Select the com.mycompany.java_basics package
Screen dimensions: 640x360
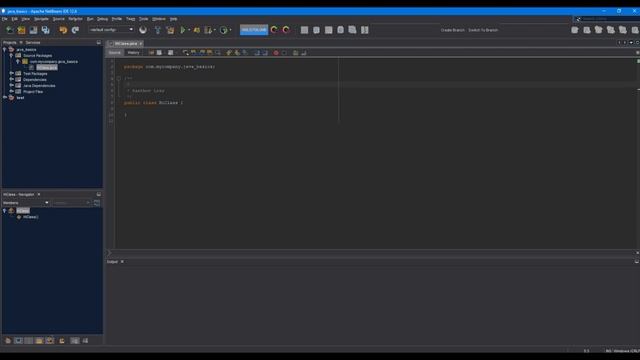[x=53, y=62]
